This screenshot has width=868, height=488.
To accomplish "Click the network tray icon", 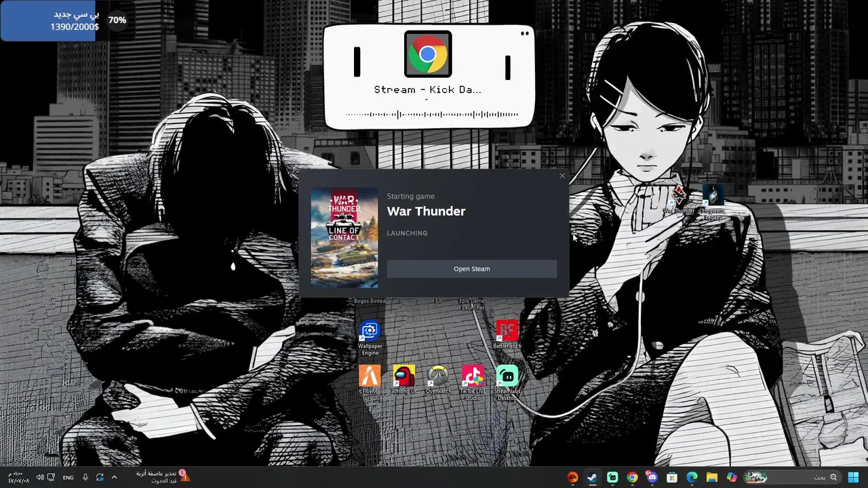I will (x=52, y=477).
